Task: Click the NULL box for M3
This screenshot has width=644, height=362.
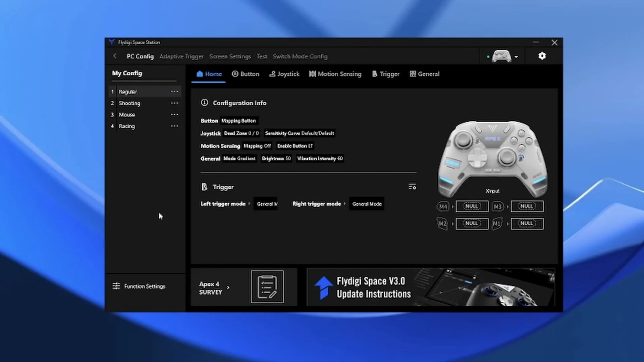Action: (527, 206)
